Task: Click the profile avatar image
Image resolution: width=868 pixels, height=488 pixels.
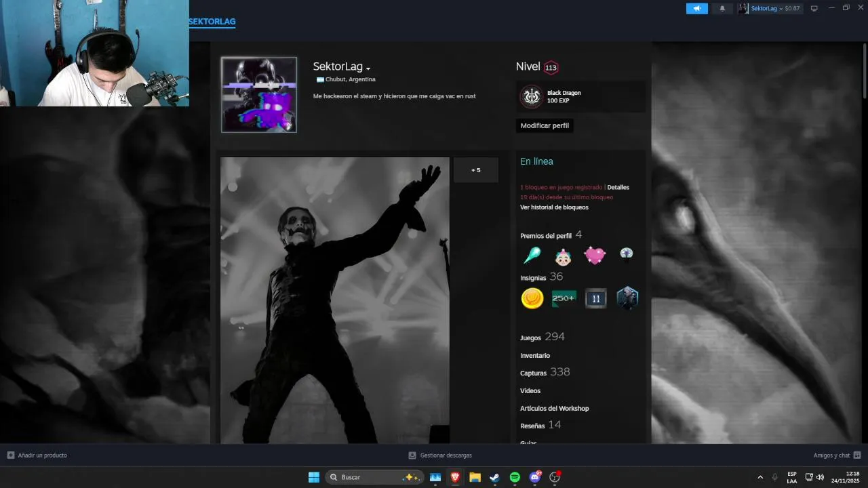Action: [x=259, y=94]
